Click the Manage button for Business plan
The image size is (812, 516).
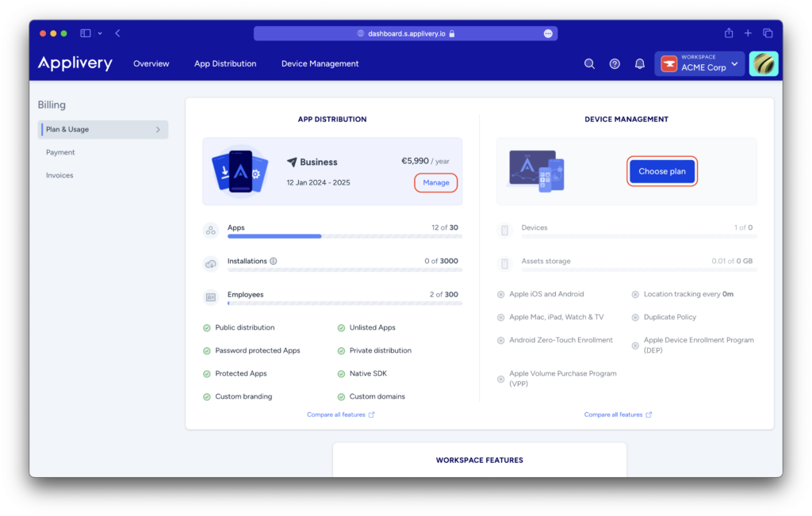coord(436,182)
